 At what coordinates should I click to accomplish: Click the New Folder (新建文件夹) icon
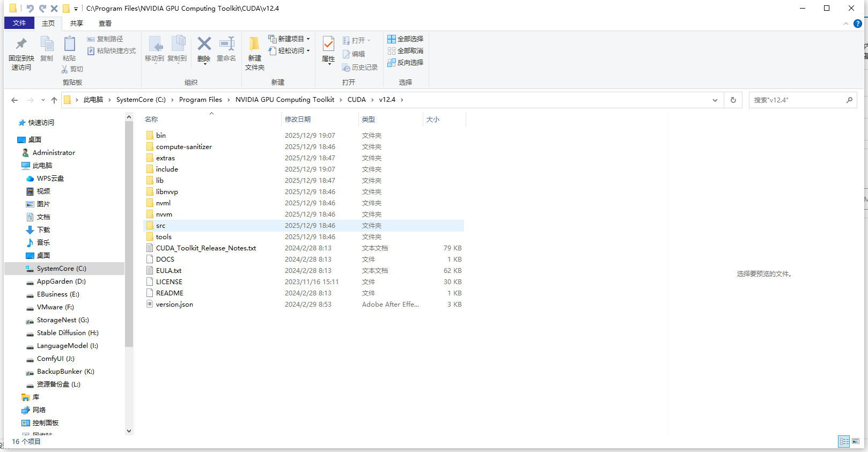(x=255, y=44)
